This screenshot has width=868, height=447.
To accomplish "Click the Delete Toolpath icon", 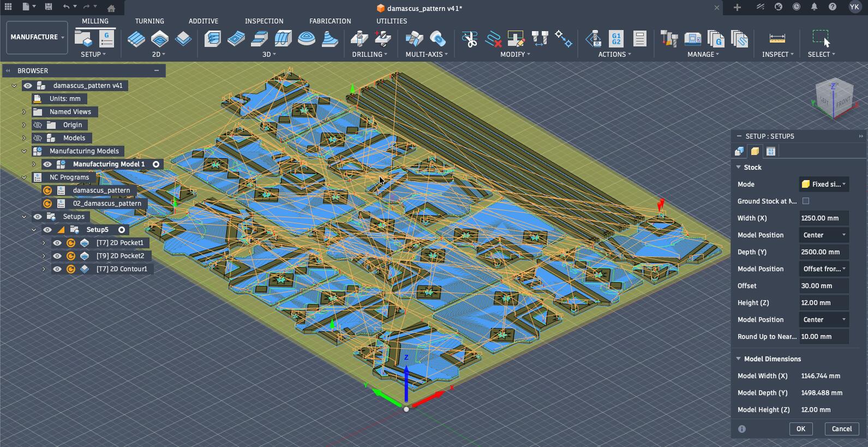I will [x=493, y=39].
